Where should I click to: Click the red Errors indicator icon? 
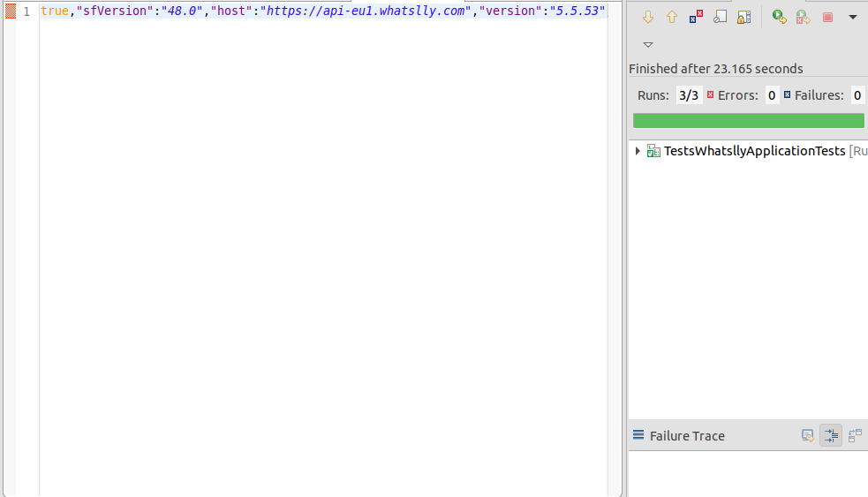coord(710,94)
